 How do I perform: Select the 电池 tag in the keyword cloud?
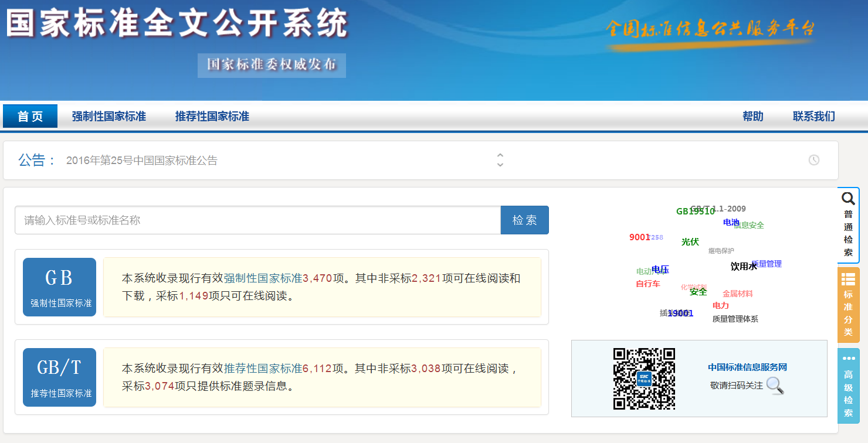coord(730,223)
